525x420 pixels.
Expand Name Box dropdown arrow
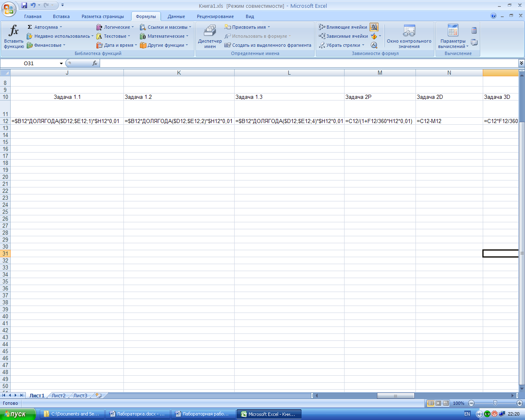61,64
